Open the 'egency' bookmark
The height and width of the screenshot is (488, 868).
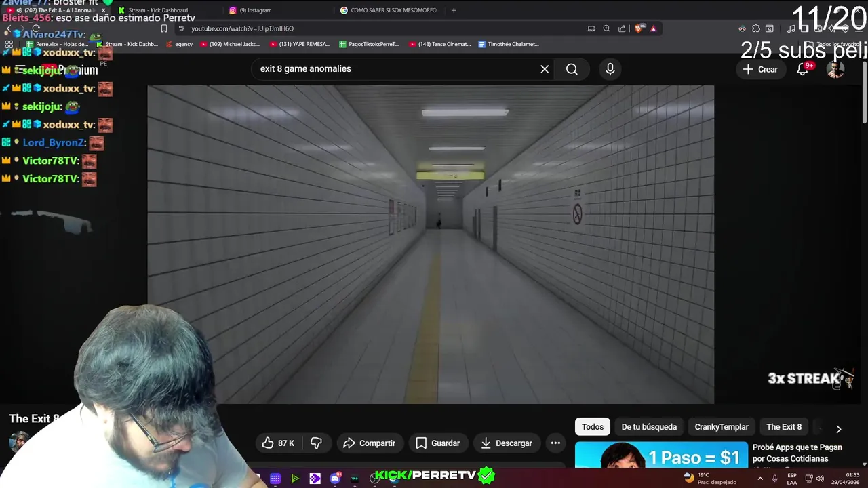coord(178,44)
